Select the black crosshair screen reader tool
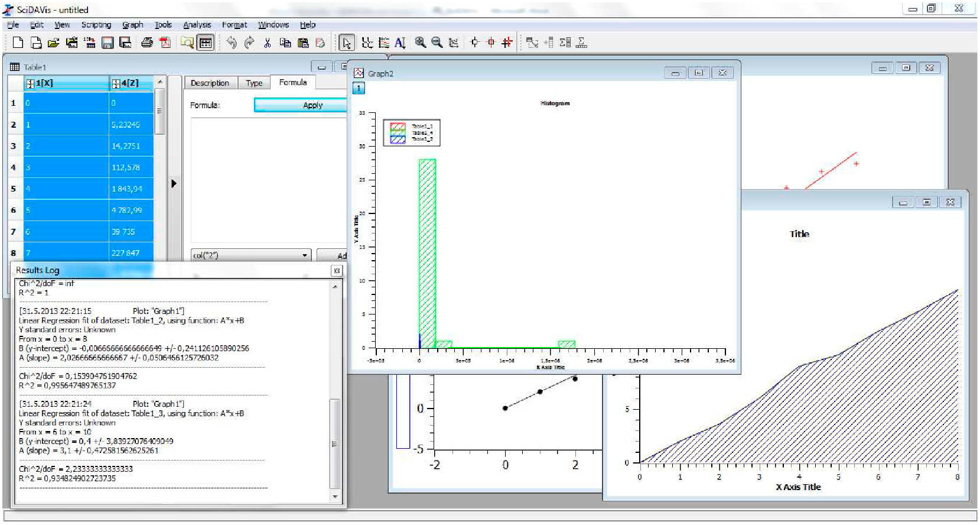Image resolution: width=980 pixels, height=525 pixels. (x=474, y=43)
